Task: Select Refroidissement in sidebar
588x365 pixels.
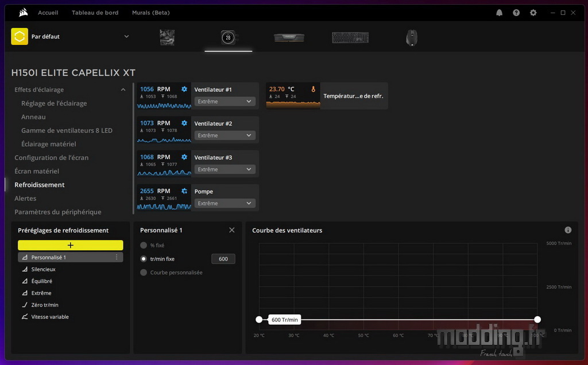Action: [x=40, y=185]
